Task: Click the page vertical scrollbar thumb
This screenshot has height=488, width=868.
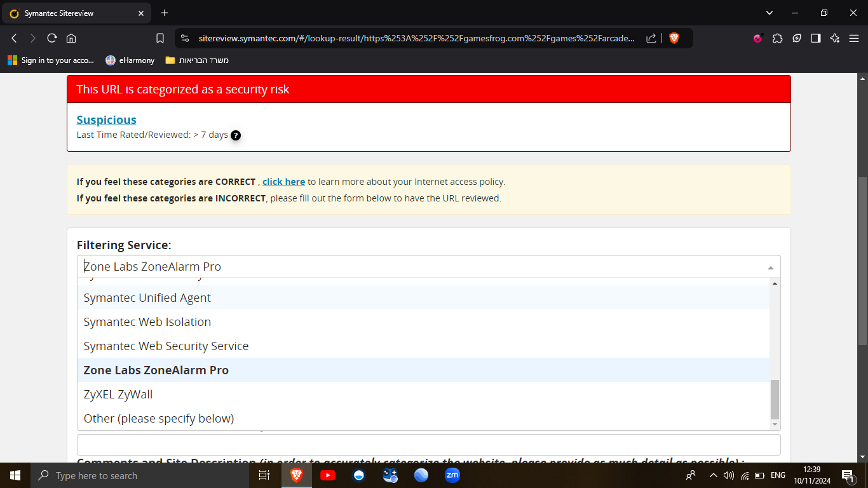Action: [862, 261]
